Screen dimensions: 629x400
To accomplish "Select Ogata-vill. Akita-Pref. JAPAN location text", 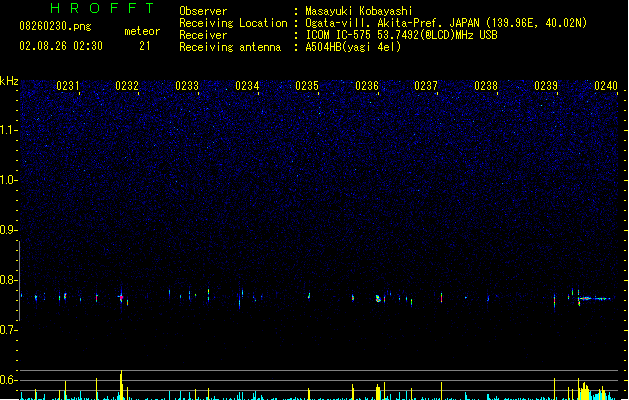I will 446,23.
